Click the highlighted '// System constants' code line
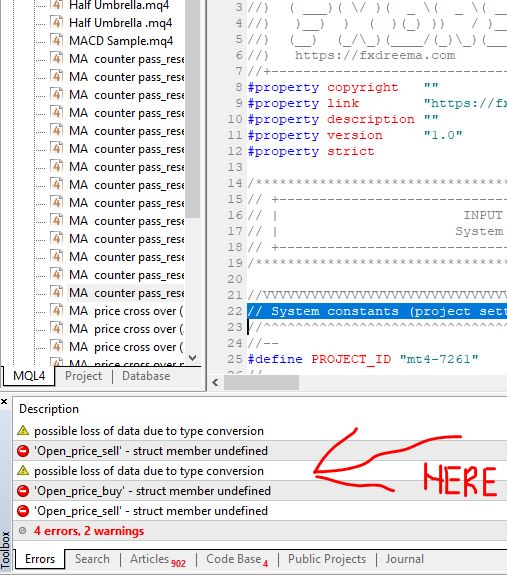 point(377,311)
